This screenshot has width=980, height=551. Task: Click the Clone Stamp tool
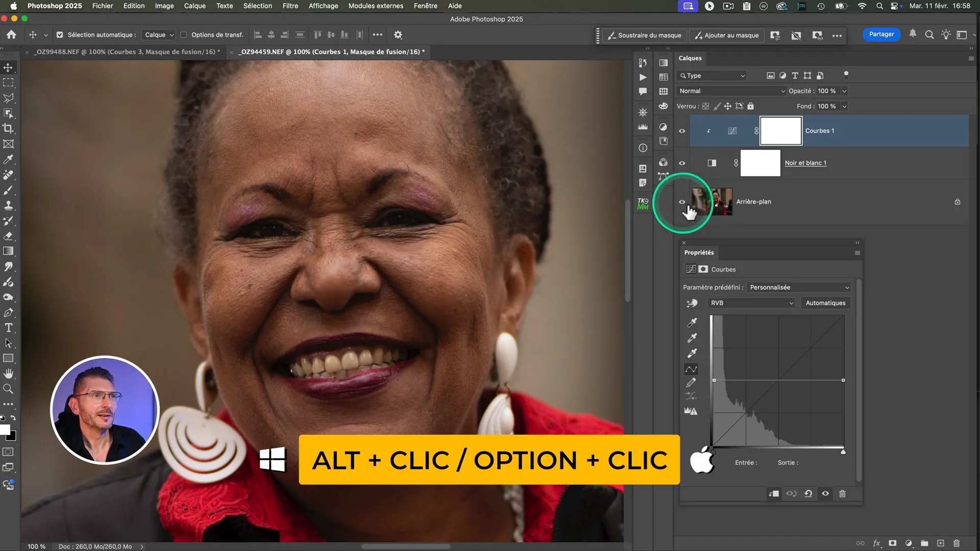coord(8,206)
